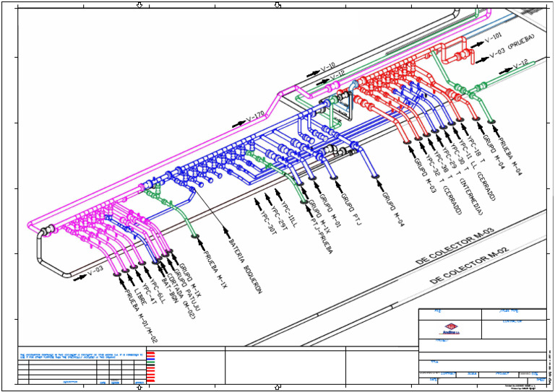This screenshot has height=392, width=555.
Task: Select the LIBRE label
Action: tap(139, 297)
